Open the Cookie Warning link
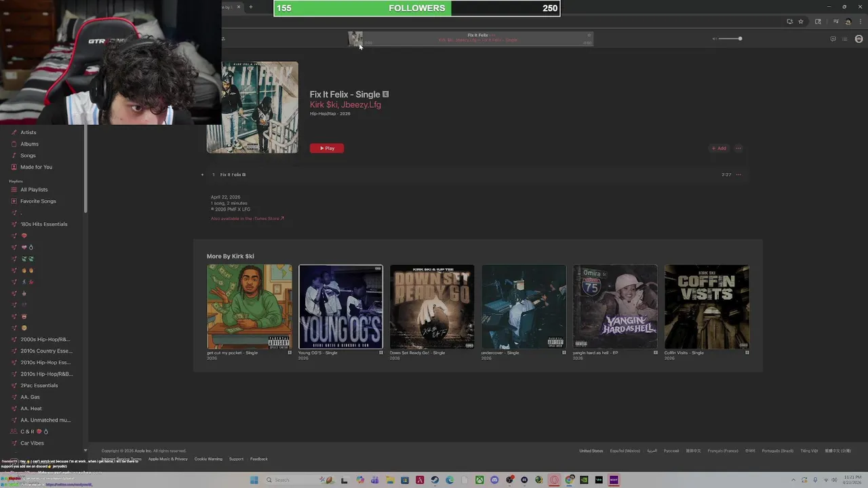Image resolution: width=868 pixels, height=488 pixels. (x=208, y=459)
